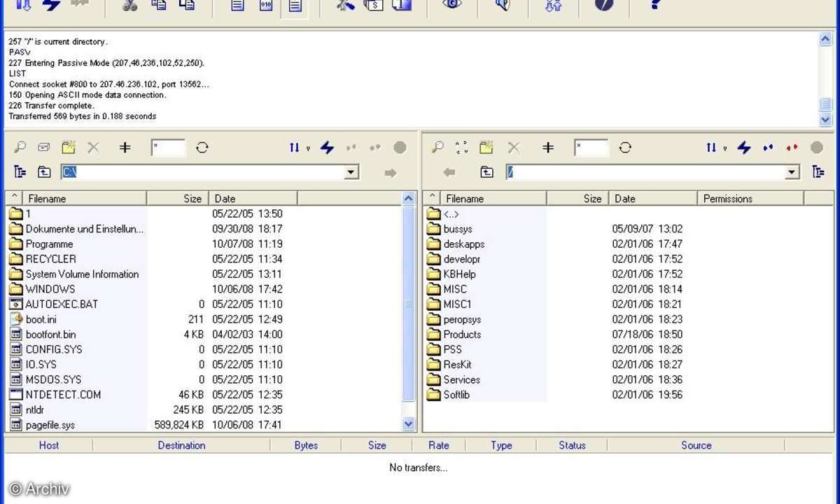
Task: Click the binary 010 transfer mode icon
Action: tap(266, 6)
